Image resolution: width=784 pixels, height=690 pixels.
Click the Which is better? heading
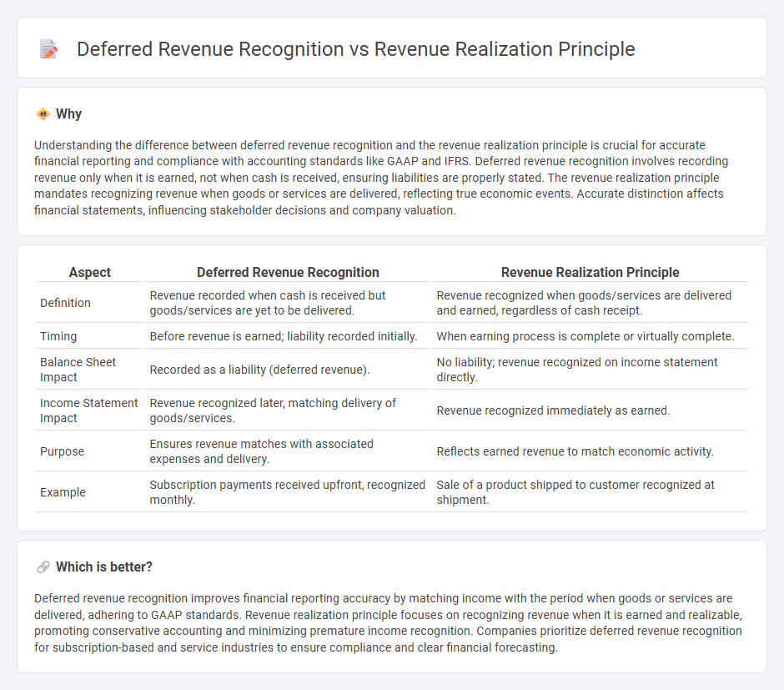pos(104,567)
